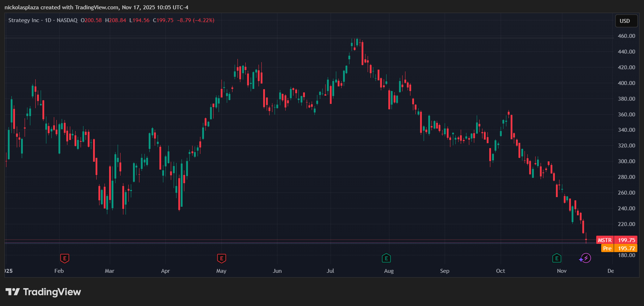Screen dimensions: 644x306
Task: Click the 460.00 price axis label
Action: (627, 36)
